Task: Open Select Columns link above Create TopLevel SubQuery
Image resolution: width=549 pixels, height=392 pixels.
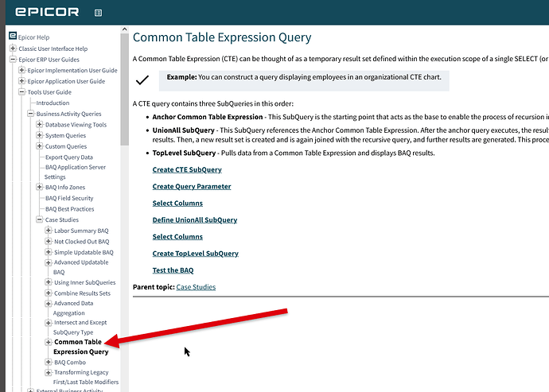Action: (177, 237)
